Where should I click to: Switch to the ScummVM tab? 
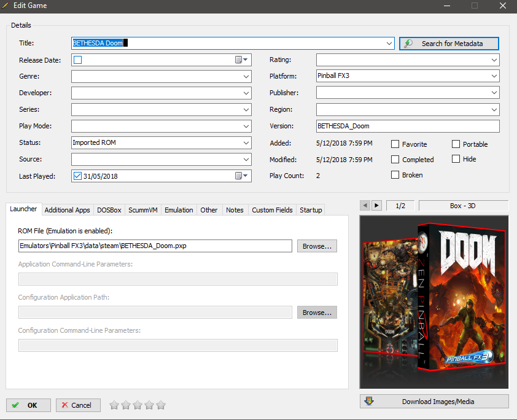pos(143,210)
